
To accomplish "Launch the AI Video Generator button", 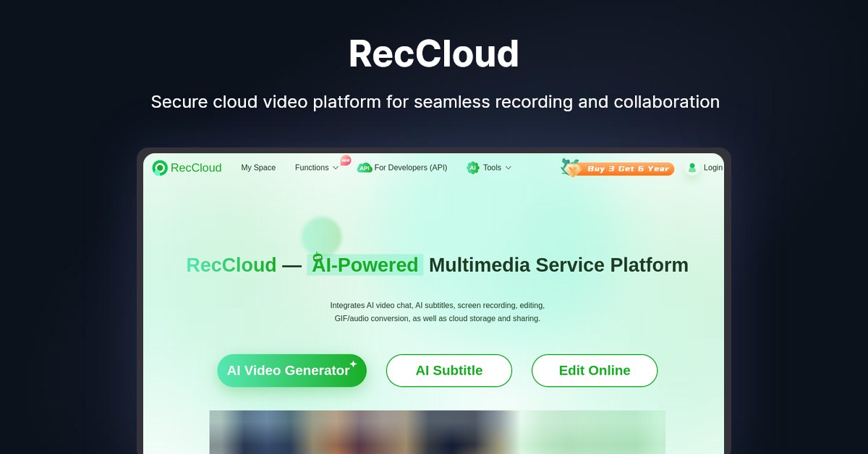I will click(x=292, y=371).
